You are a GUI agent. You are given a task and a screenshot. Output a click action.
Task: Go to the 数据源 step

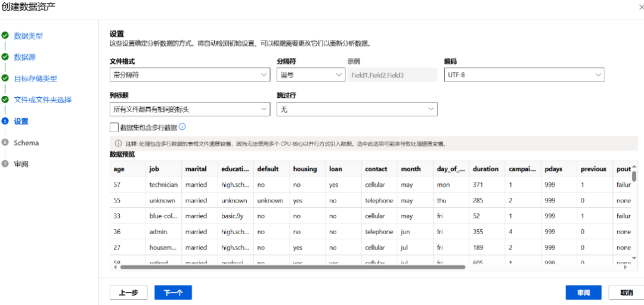click(24, 57)
